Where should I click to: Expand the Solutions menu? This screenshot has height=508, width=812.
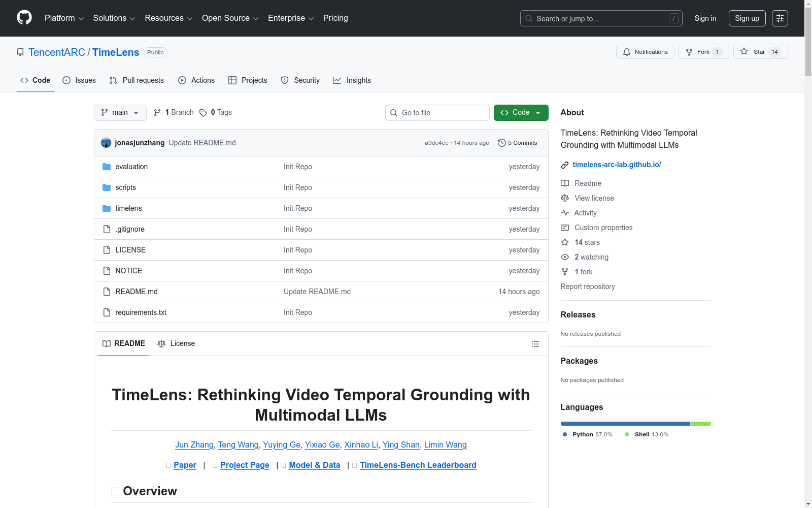(114, 18)
